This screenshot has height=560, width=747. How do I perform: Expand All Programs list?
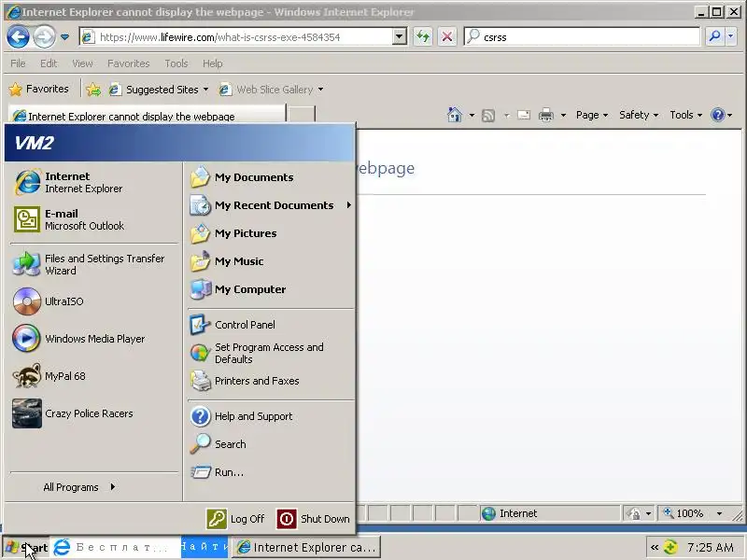point(79,487)
